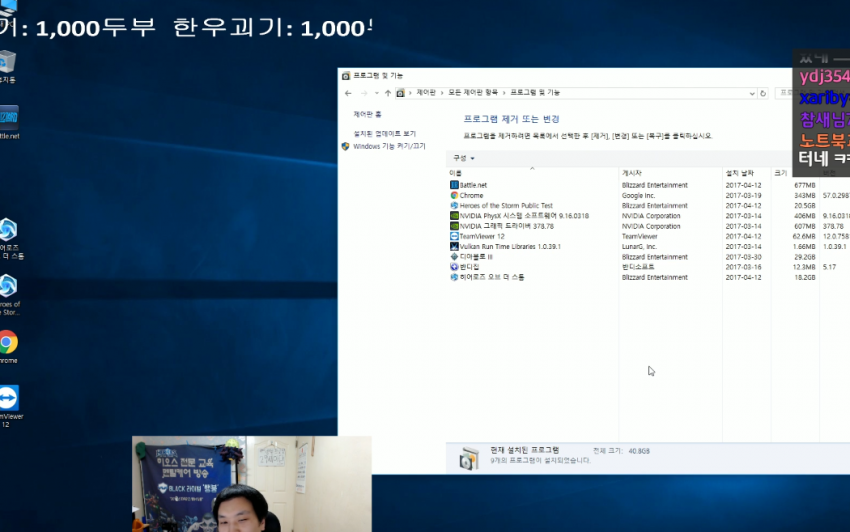Click 프로그램 및 기능 breadcrumb segment

pyautogui.click(x=535, y=93)
